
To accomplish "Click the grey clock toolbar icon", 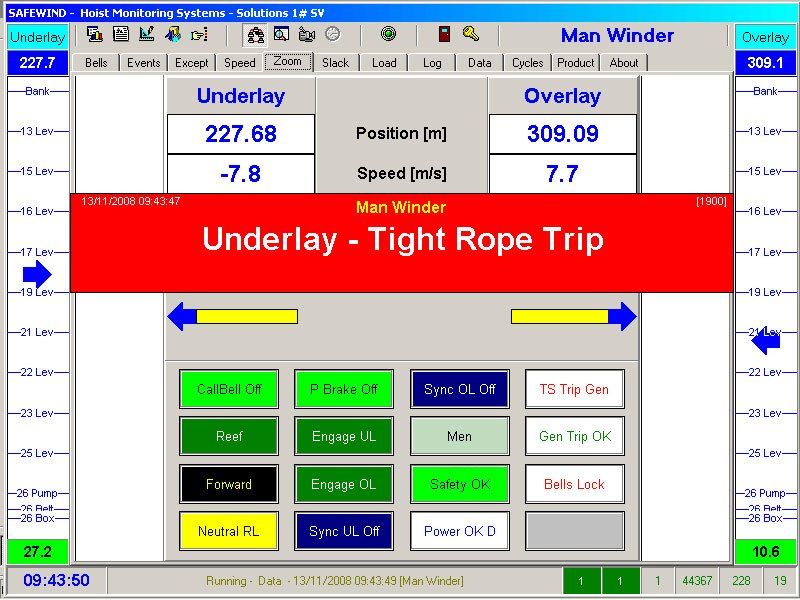I will [x=333, y=34].
